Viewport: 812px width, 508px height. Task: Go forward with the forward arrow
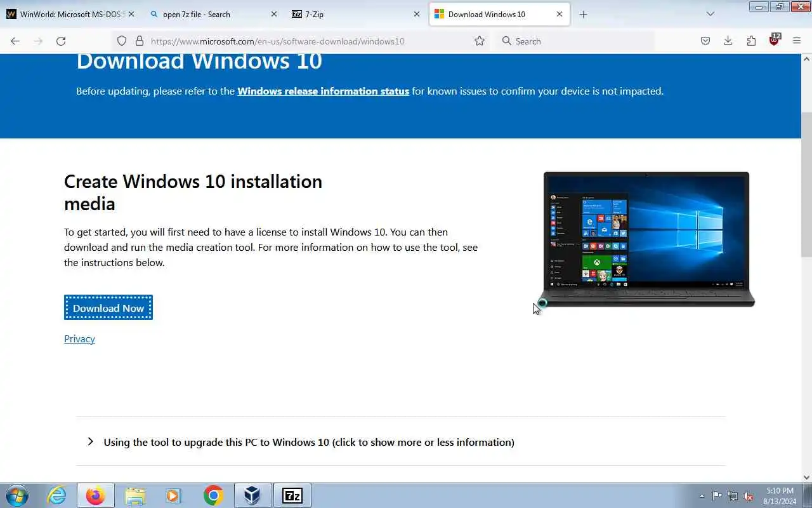(38, 41)
